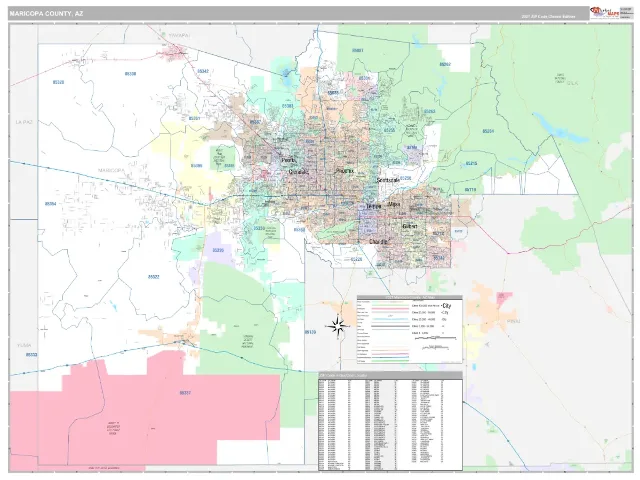640x480 pixels.
Task: Click ZIP code 85333 label
Action: tap(31, 355)
